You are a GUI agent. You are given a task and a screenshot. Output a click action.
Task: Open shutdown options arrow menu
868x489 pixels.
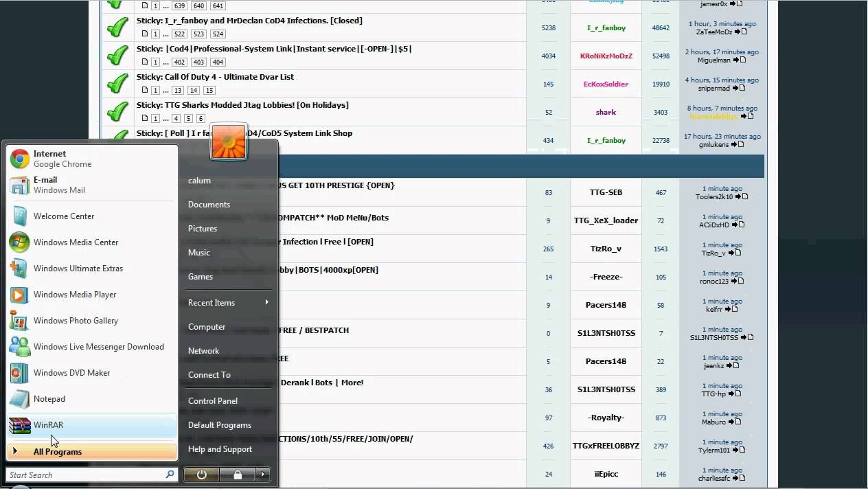tap(263, 475)
